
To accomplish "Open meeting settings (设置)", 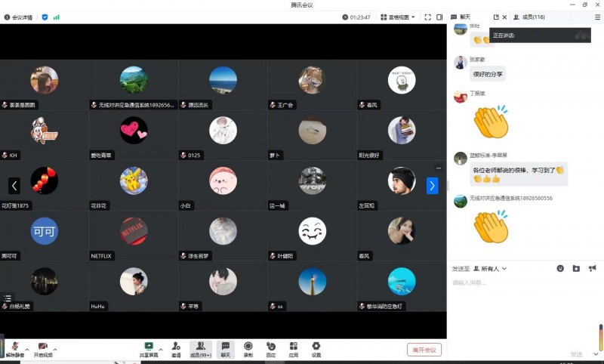I will [x=316, y=348].
